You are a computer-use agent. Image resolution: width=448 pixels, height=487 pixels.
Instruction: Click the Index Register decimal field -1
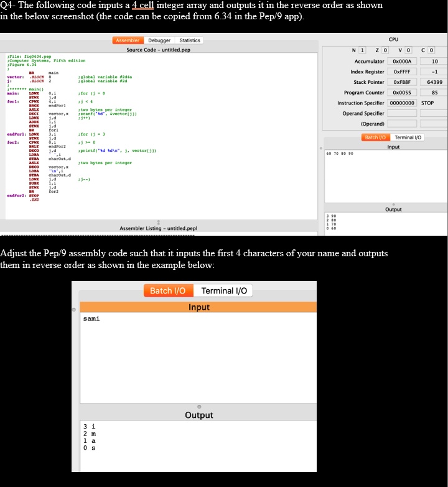pyautogui.click(x=434, y=72)
